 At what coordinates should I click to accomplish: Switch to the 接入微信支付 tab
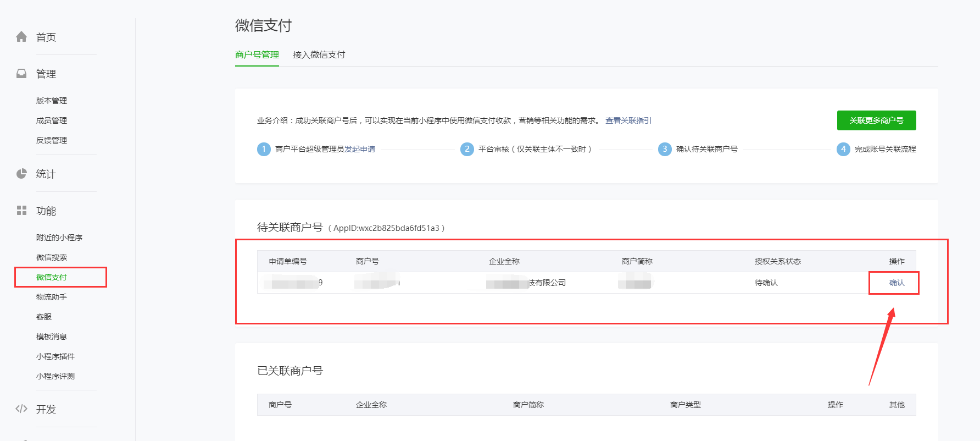[x=319, y=54]
